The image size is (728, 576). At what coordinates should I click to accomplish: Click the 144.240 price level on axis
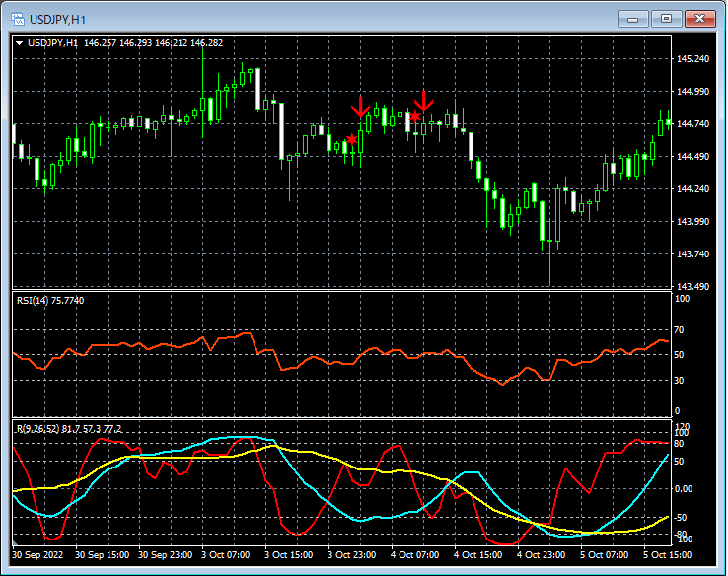coord(693,189)
